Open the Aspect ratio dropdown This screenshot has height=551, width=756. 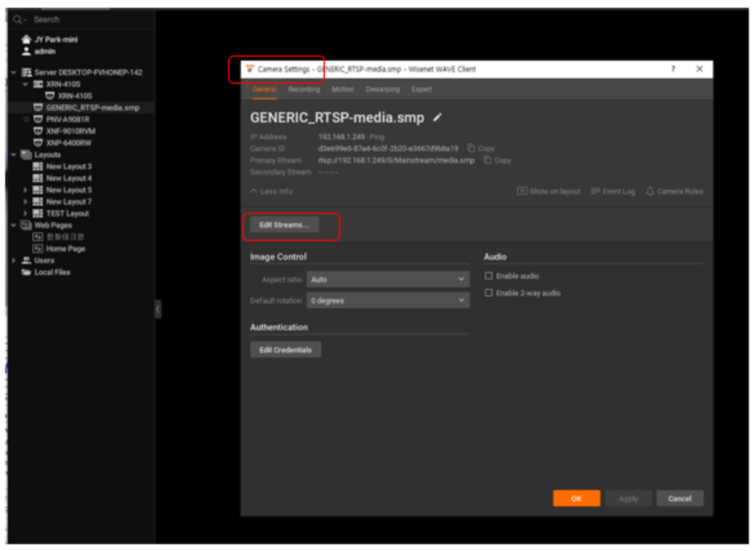pos(388,279)
